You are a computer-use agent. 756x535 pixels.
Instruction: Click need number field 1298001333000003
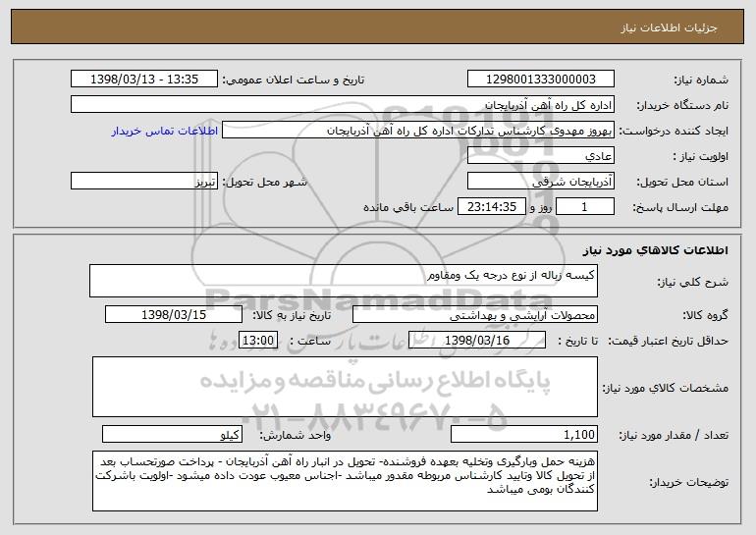coord(540,80)
